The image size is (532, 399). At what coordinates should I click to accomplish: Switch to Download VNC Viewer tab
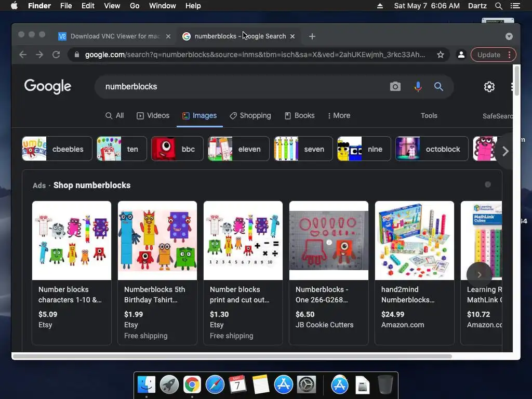click(115, 36)
